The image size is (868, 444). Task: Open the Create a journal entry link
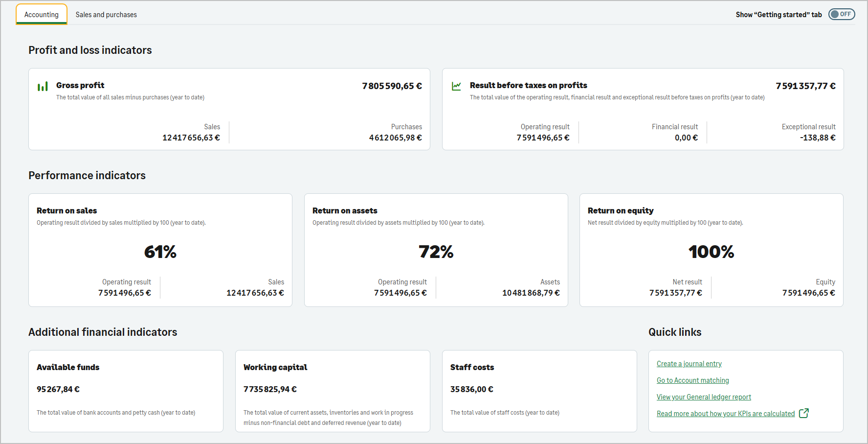689,364
